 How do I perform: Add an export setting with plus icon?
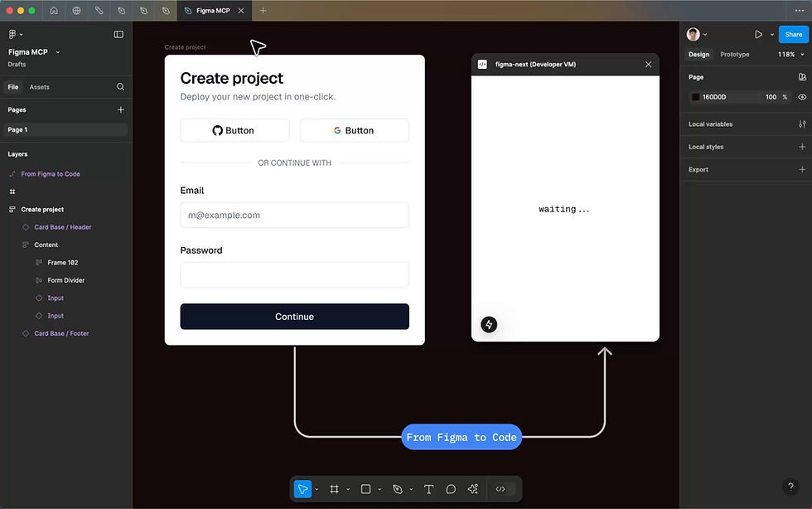802,169
